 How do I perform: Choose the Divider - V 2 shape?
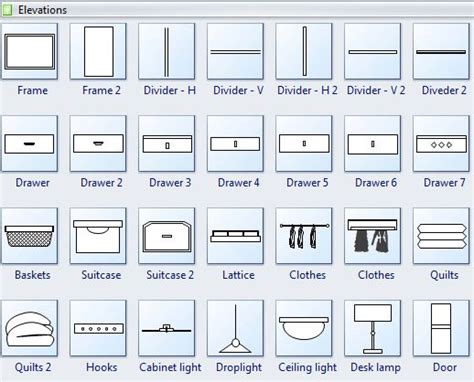pyautogui.click(x=373, y=51)
